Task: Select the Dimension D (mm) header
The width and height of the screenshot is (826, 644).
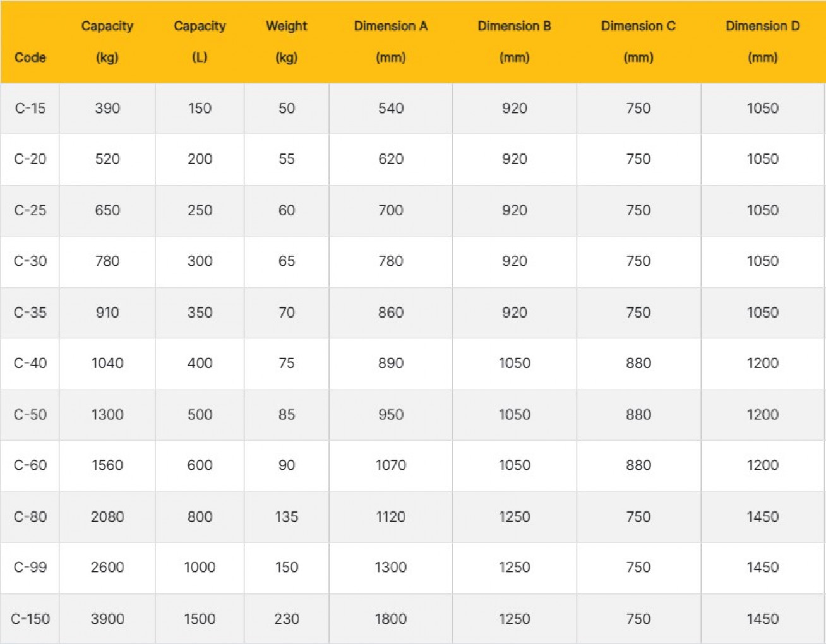Action: click(762, 42)
